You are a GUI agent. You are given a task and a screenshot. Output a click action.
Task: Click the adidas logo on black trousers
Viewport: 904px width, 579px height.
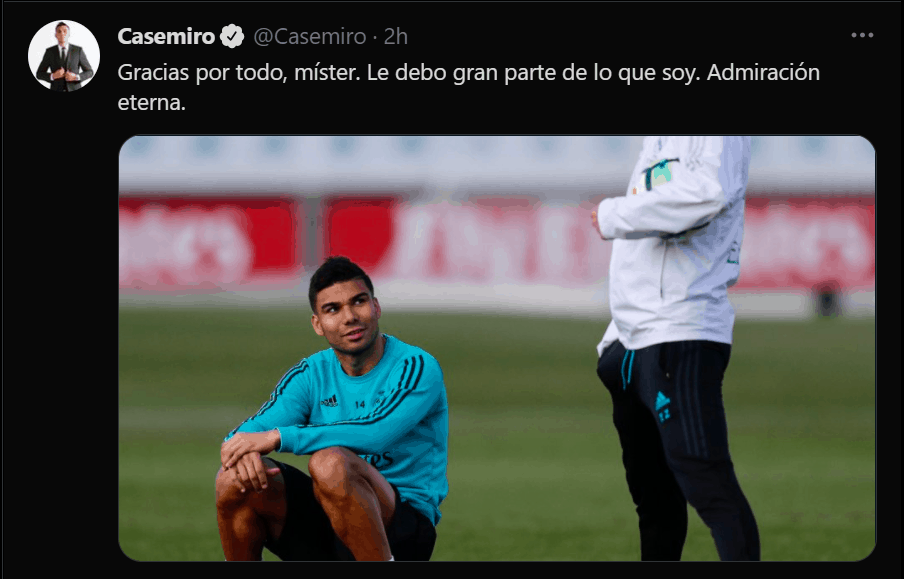pos(662,402)
